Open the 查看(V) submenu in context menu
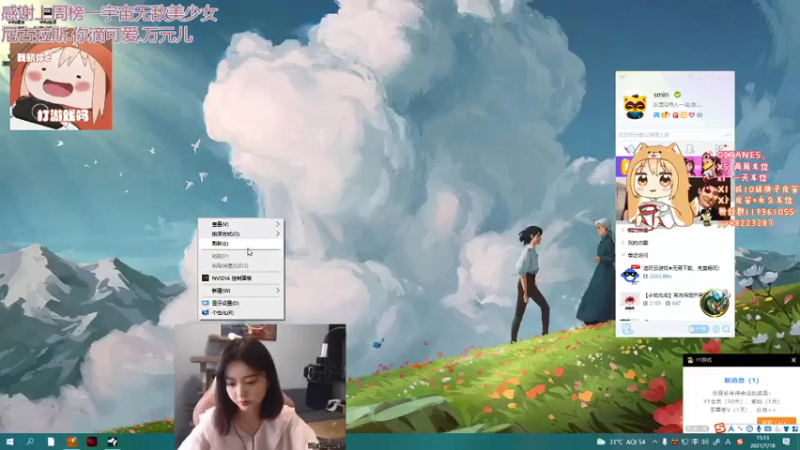800x450 pixels. tap(241, 224)
